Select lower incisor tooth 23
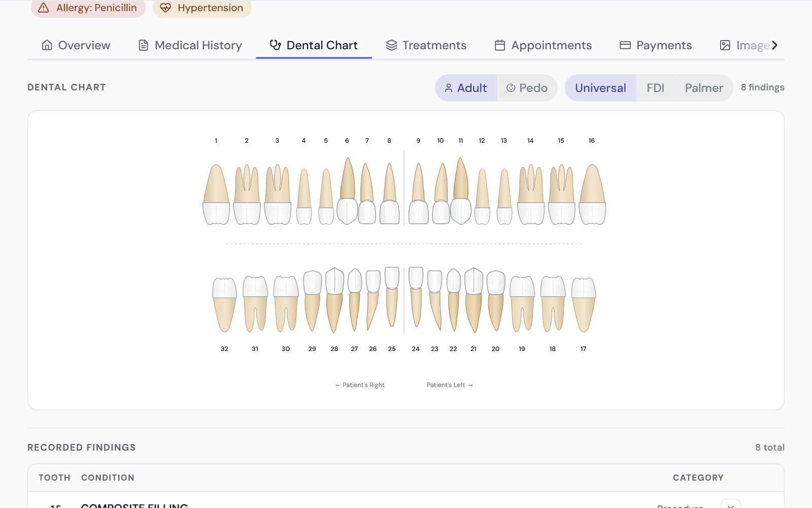This screenshot has width=812, height=508. click(x=435, y=300)
